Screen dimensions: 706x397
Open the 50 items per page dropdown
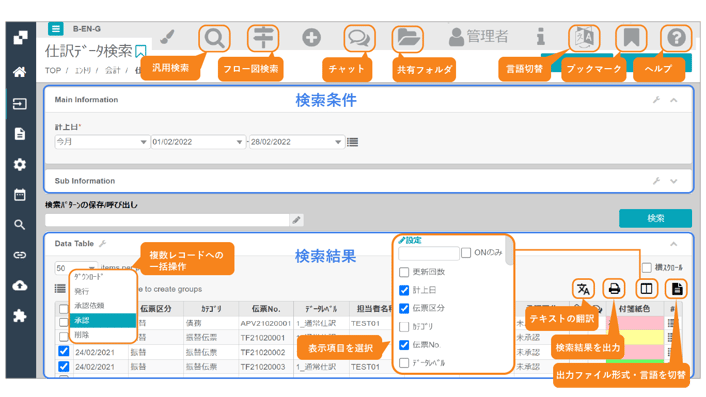tap(76, 268)
